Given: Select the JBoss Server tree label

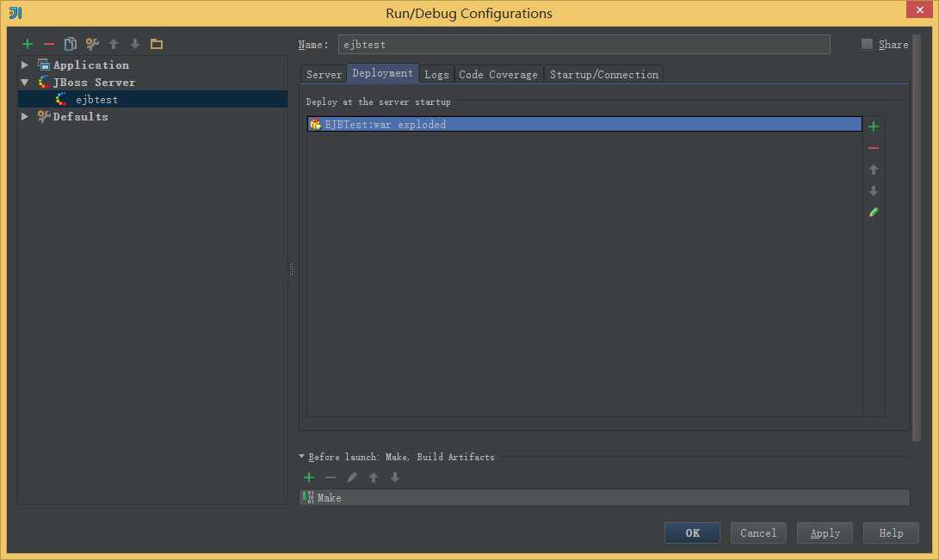Looking at the screenshot, I should click(x=94, y=83).
